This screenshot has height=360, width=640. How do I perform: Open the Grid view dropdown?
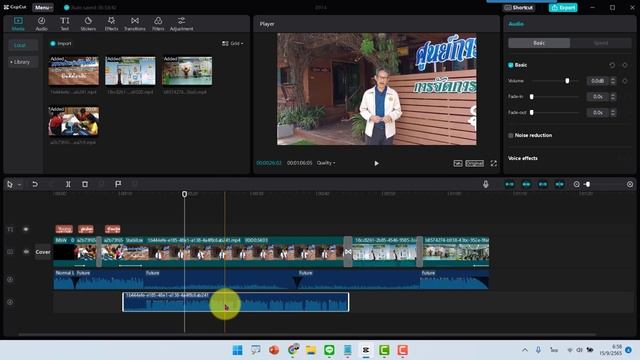click(x=233, y=43)
